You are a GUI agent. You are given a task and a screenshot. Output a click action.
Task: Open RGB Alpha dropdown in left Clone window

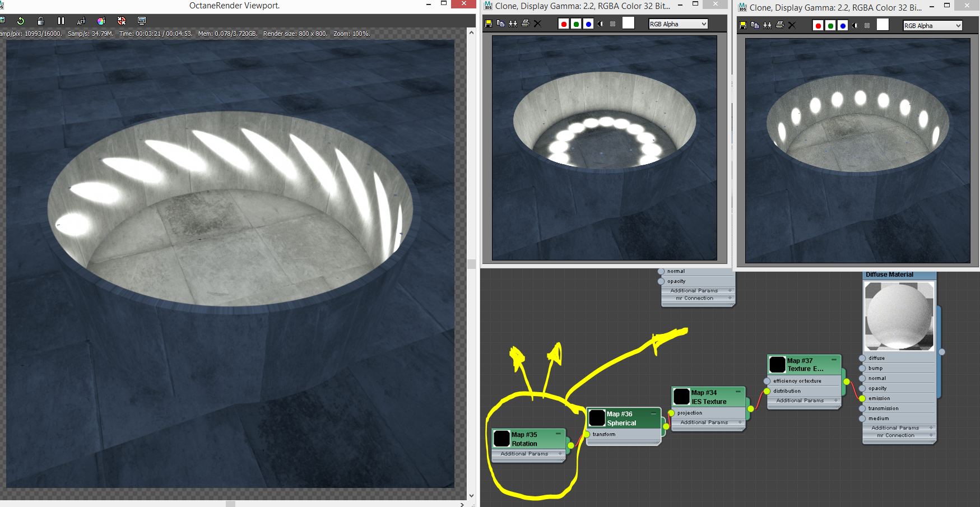point(678,24)
